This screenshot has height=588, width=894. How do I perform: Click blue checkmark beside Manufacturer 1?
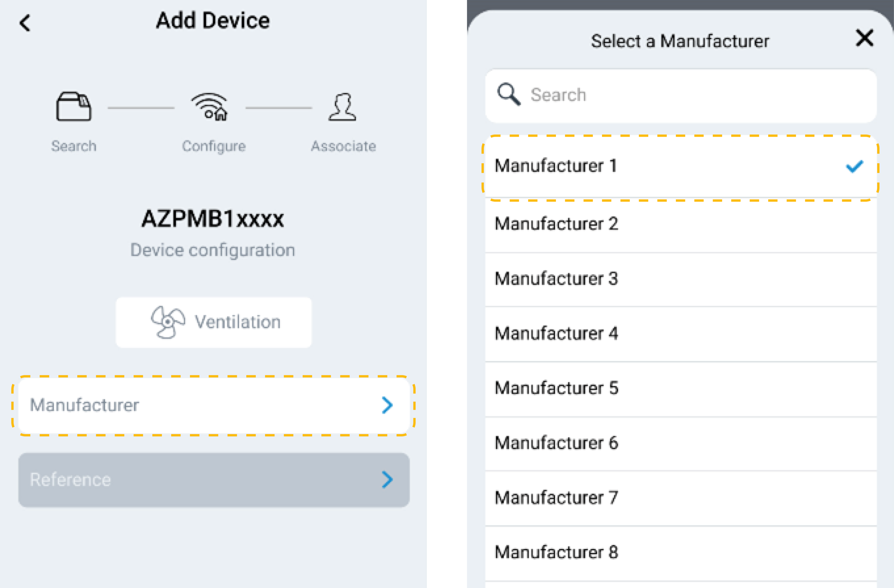tap(854, 166)
